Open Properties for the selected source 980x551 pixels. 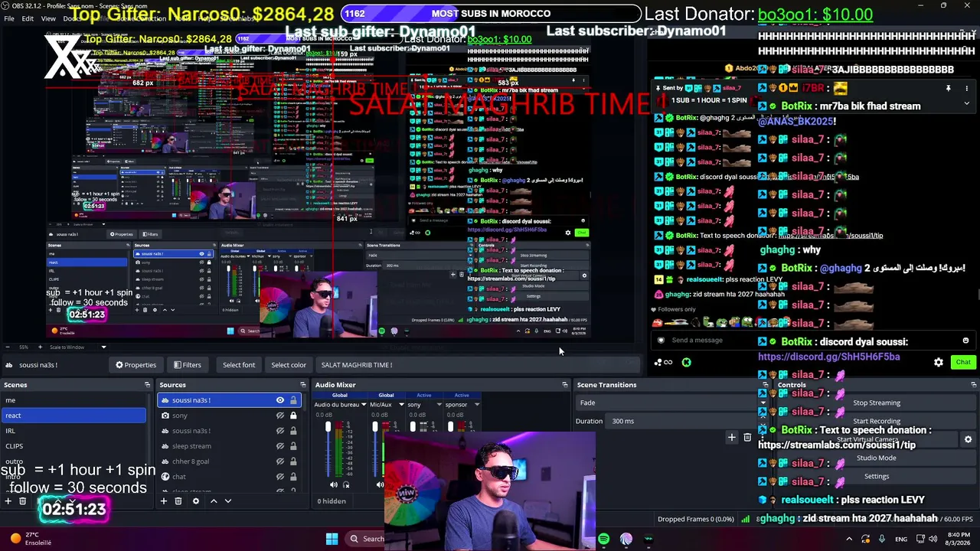136,365
